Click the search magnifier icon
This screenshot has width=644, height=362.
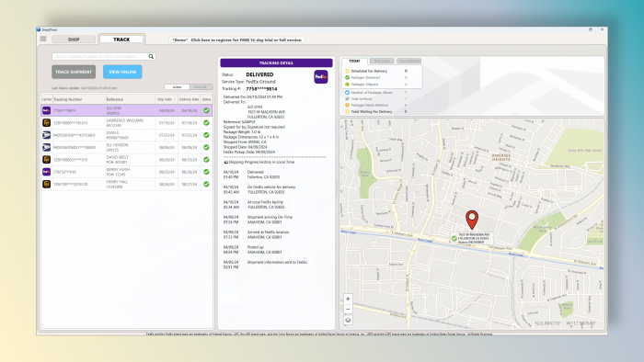click(x=151, y=57)
